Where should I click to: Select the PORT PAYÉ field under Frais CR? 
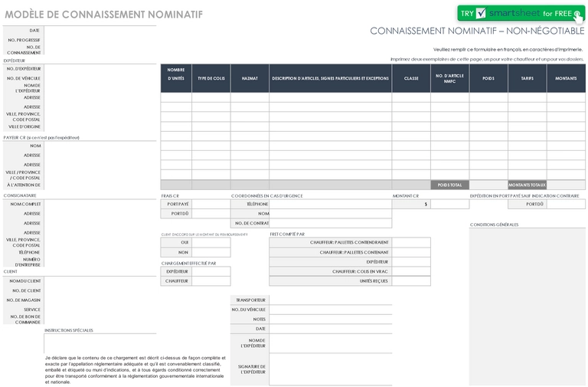pyautogui.click(x=211, y=204)
